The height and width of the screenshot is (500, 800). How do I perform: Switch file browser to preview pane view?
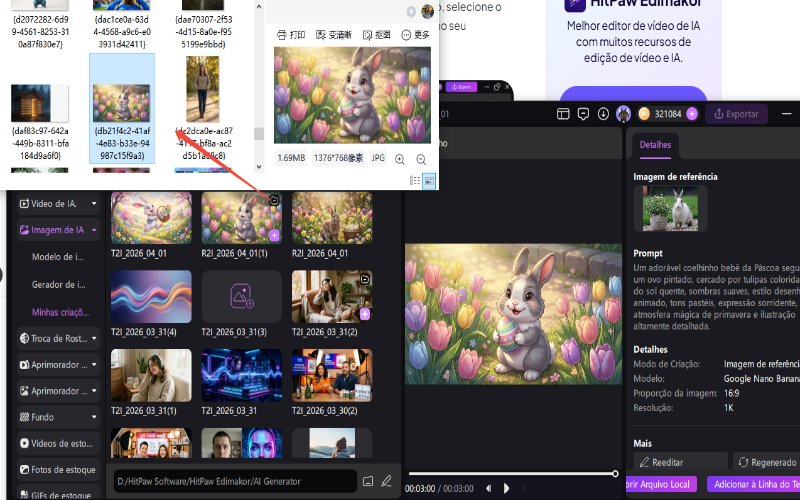coord(429,181)
